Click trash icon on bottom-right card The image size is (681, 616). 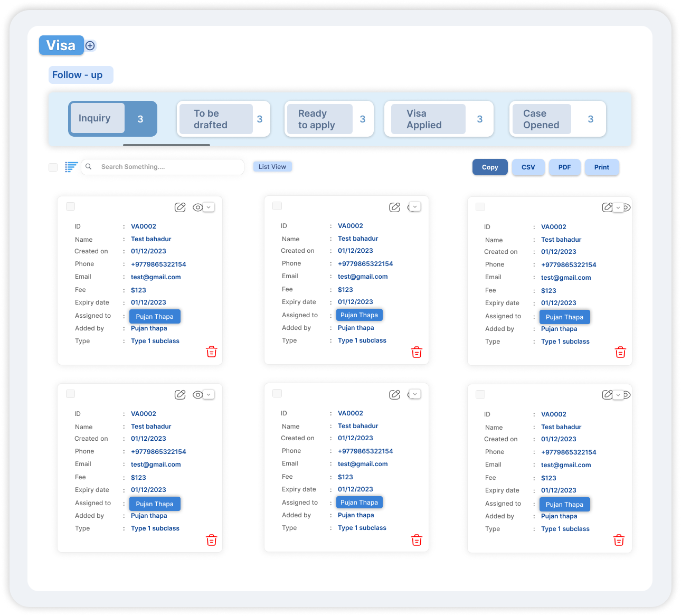pos(619,540)
